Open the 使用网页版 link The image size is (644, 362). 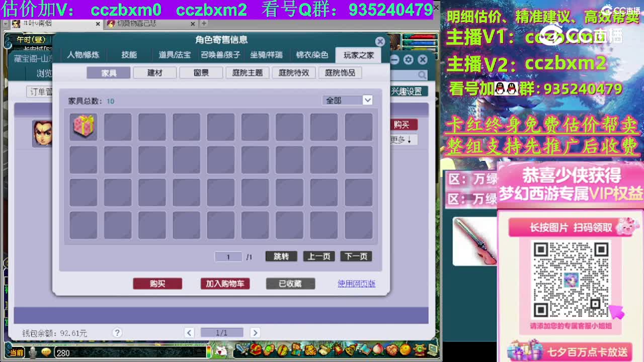click(356, 284)
